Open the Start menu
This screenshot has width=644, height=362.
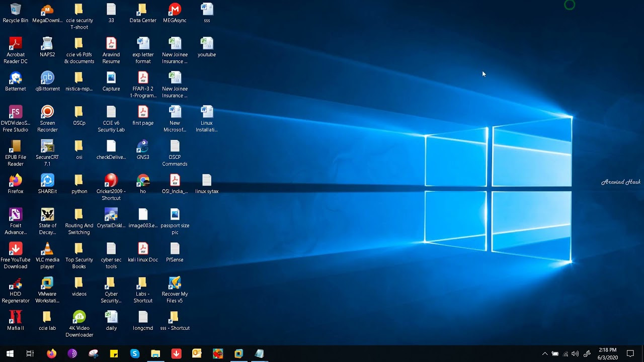pyautogui.click(x=10, y=353)
